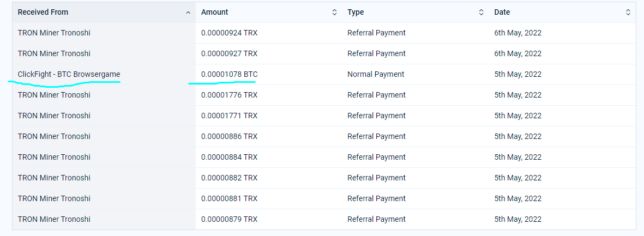Click the 0.00001771 TRX amount
This screenshot has width=644, height=236.
[229, 116]
